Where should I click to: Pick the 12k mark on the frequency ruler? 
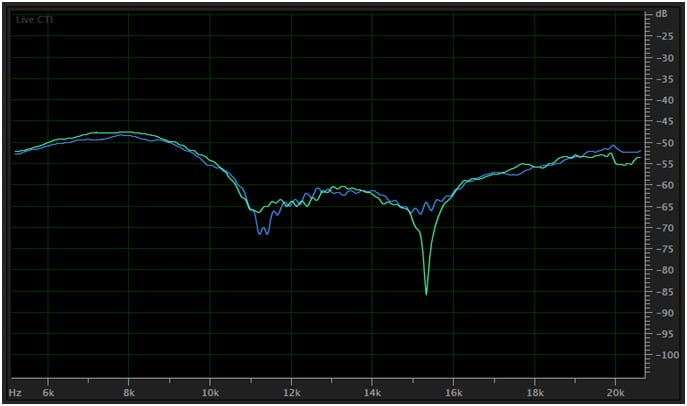291,393
